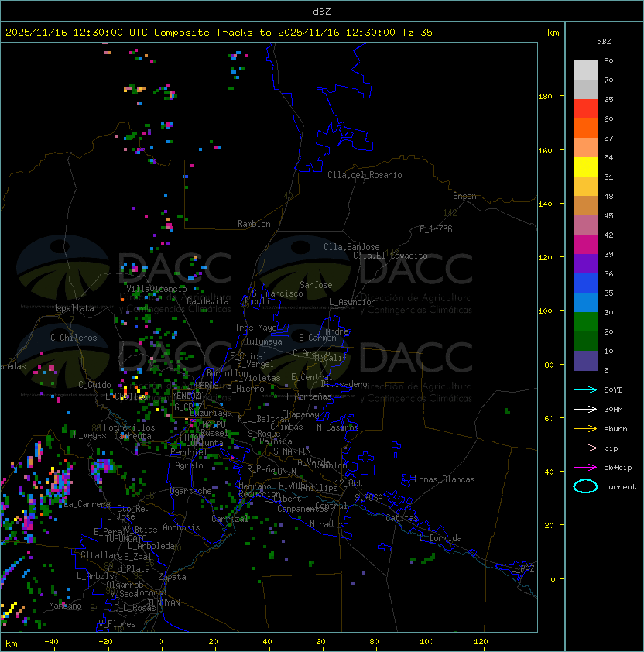Click the 'eb+bip' legend label

(618, 468)
